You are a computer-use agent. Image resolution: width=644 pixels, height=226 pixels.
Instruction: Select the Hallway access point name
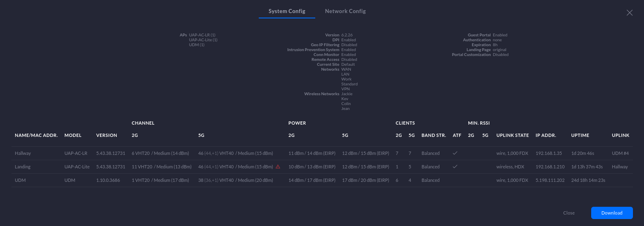pos(23,153)
